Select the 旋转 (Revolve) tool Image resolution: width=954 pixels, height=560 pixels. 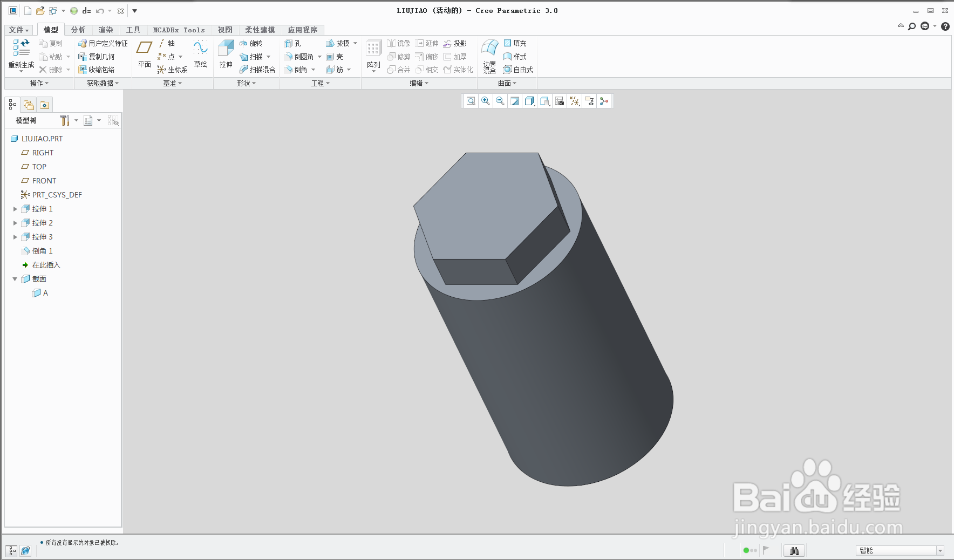coord(251,43)
